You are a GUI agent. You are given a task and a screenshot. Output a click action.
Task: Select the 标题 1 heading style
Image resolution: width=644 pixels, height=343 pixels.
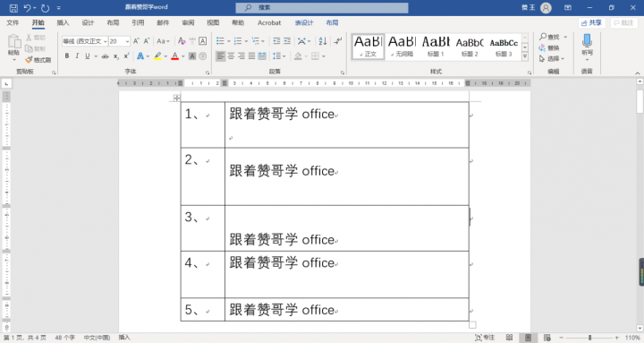(x=436, y=47)
